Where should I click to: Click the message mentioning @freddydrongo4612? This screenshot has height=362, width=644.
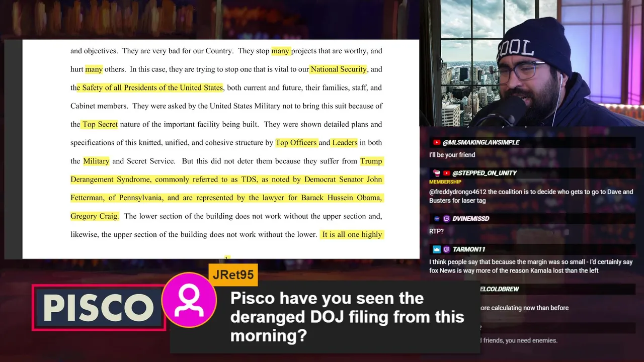(x=531, y=196)
